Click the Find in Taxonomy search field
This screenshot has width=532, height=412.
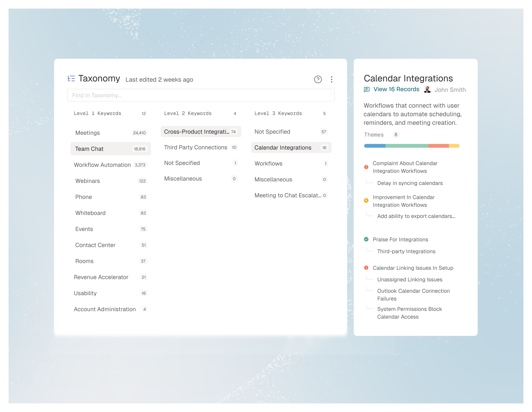[x=201, y=95]
